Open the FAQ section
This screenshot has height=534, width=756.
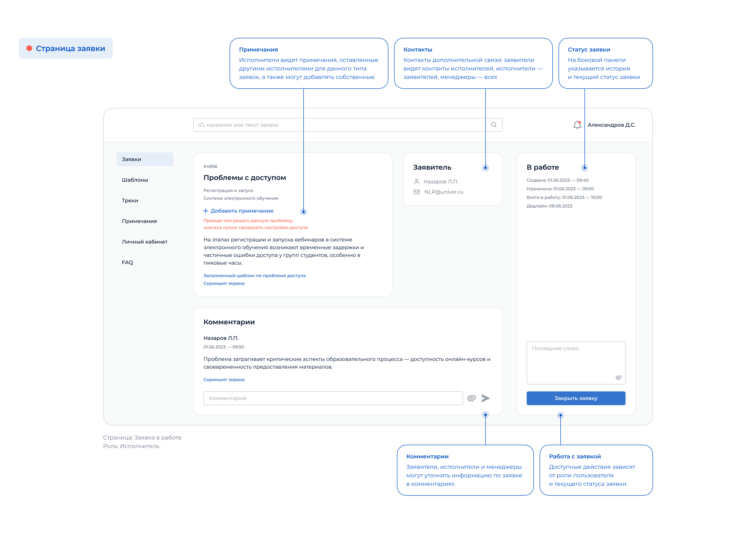(x=127, y=262)
